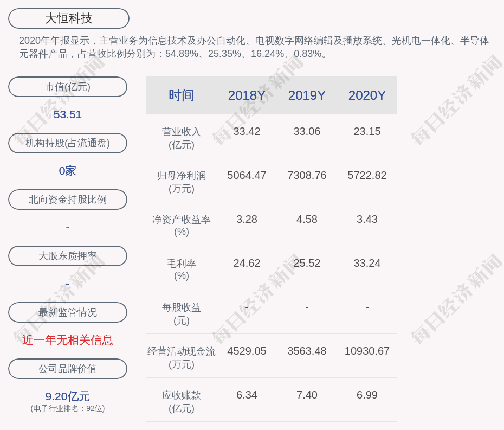Select receivables value 7.40
Viewport: 504px width, 430px height.
tap(307, 395)
